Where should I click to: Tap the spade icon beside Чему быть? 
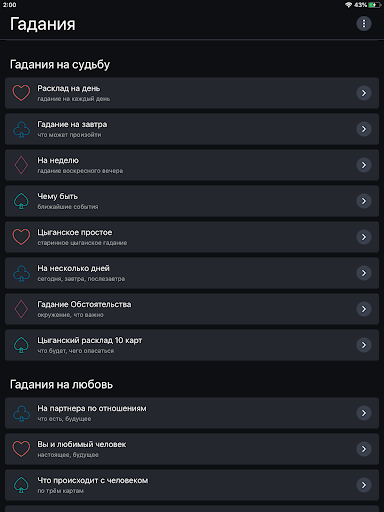point(21,201)
